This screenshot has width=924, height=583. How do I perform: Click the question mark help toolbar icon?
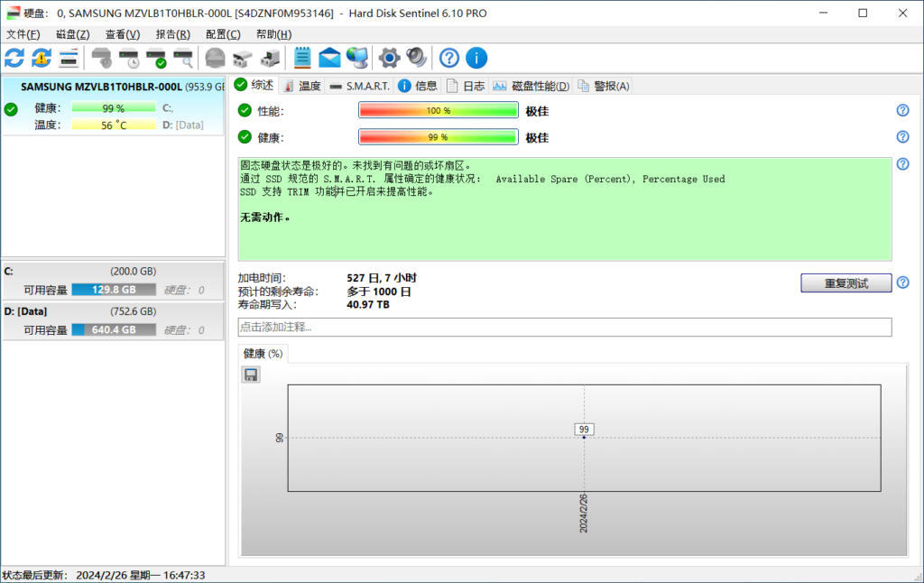[x=449, y=58]
